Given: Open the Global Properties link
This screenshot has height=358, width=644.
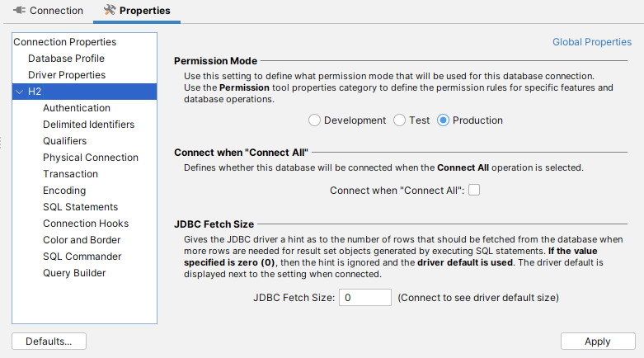Looking at the screenshot, I should pos(591,42).
